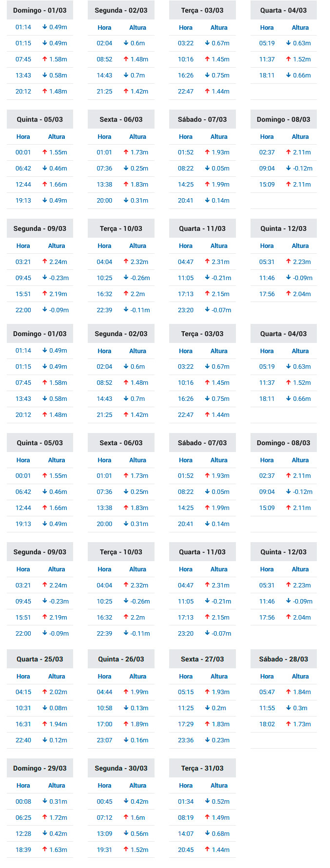
Task: Click the 0.52m height value
Action: (221, 801)
